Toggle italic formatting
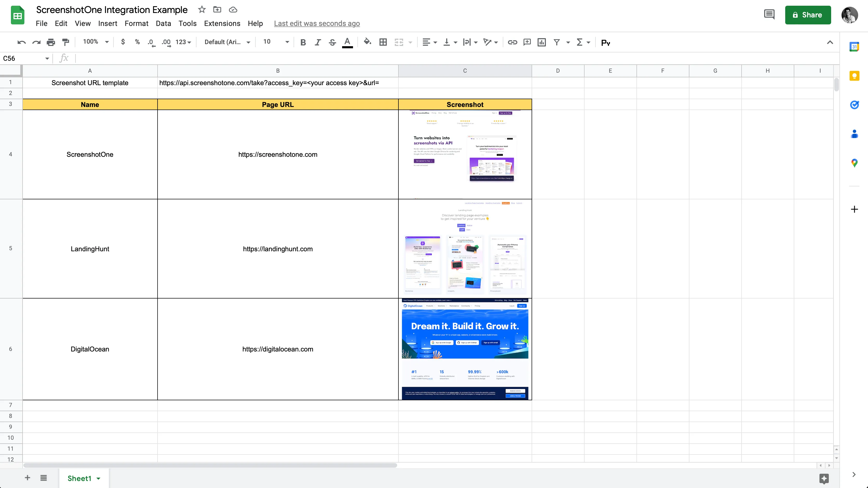 pyautogui.click(x=317, y=42)
